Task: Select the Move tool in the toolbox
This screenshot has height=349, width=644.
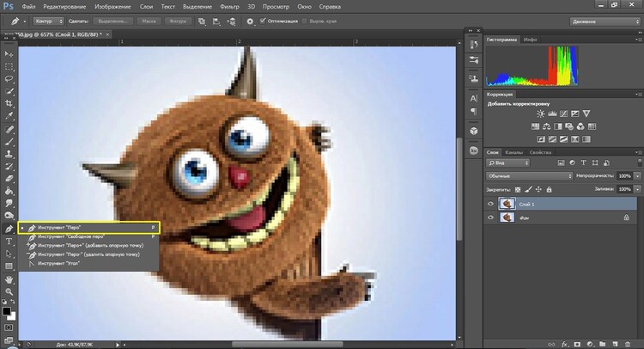Action: tap(9, 54)
